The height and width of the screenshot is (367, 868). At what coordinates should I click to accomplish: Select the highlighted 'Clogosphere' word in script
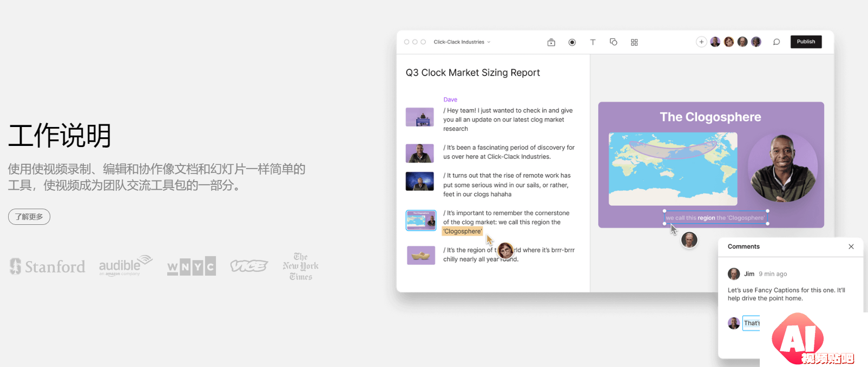point(462,231)
